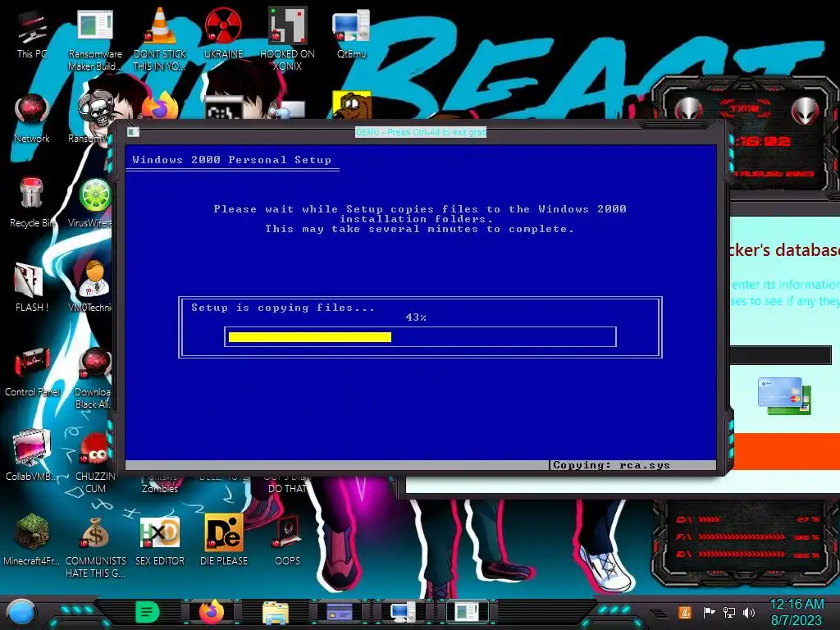The width and height of the screenshot is (840, 630).
Task: Click the alien clock gadget time display
Action: pyautogui.click(x=763, y=141)
